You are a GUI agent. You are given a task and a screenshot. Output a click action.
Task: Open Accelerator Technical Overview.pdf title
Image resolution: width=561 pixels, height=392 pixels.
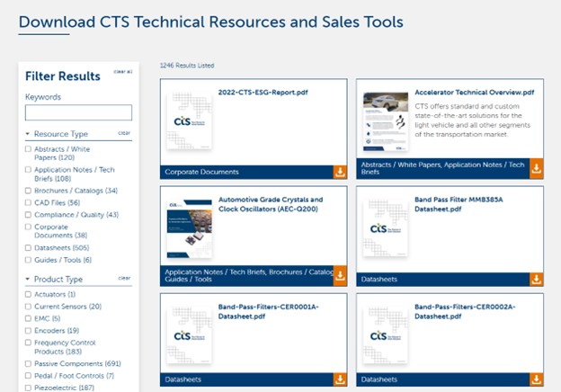(x=474, y=93)
